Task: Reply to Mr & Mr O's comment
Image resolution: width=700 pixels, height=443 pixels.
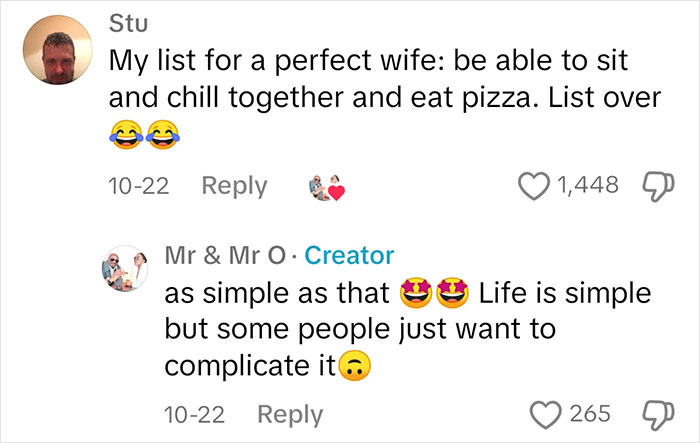Action: click(x=290, y=413)
